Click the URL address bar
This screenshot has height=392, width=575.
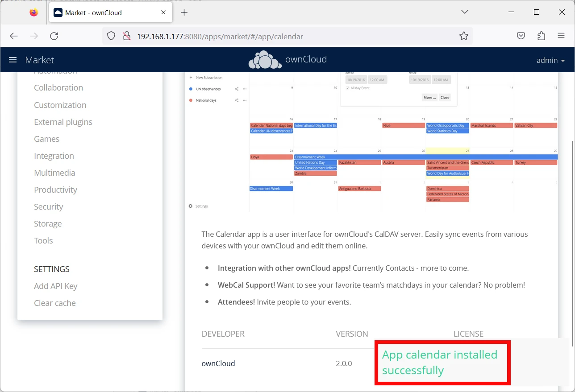tap(287, 36)
